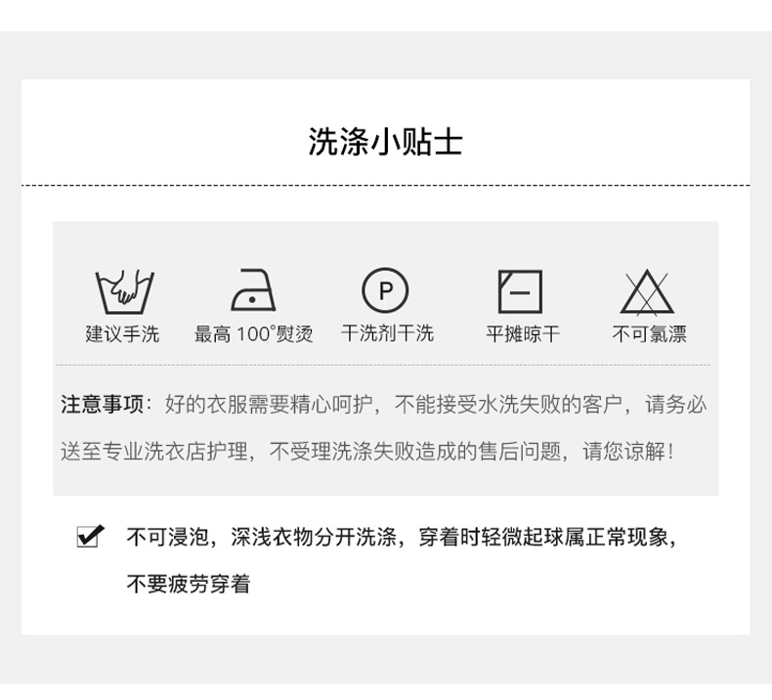Click the phrase 穿着时轻微起球属正常现象

[543, 537]
